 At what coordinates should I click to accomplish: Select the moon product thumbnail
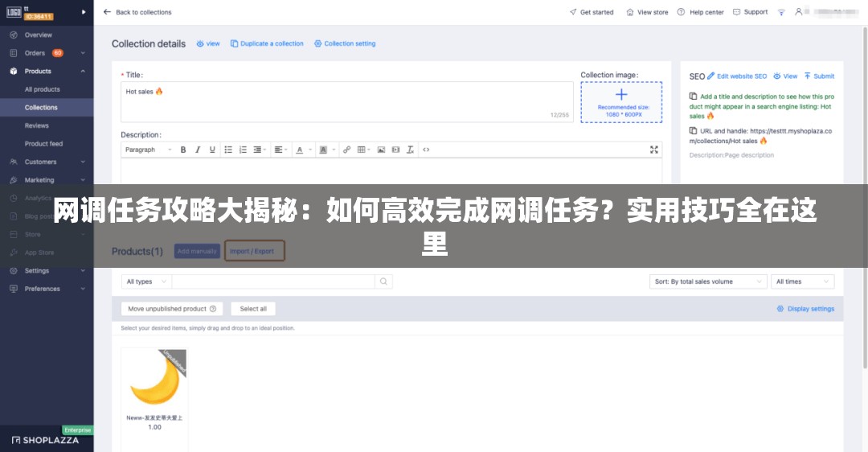pos(154,379)
